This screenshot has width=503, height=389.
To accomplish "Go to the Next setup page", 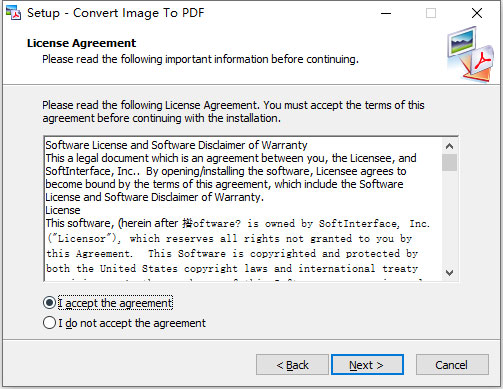I will coord(367,365).
